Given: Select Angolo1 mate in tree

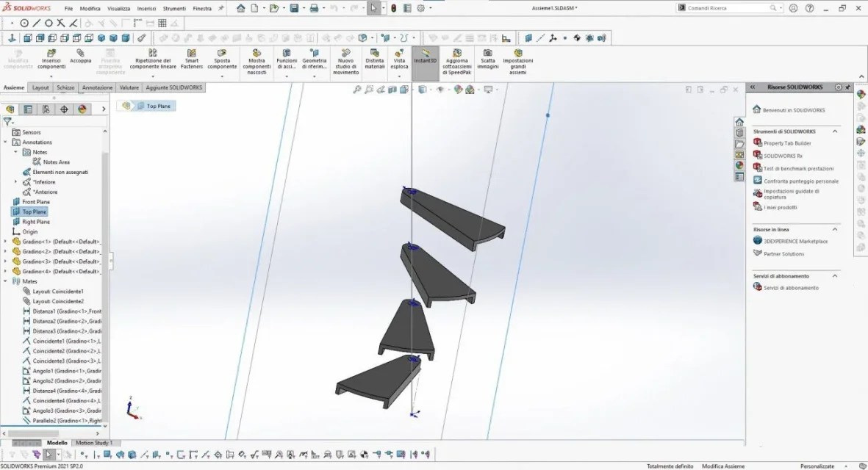Looking at the screenshot, I should (66, 371).
